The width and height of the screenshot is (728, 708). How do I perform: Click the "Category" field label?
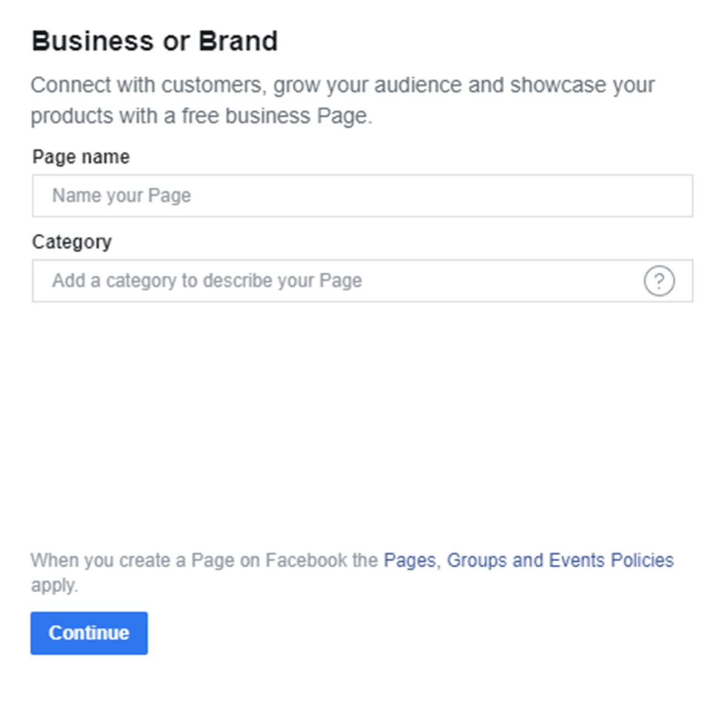pyautogui.click(x=72, y=242)
